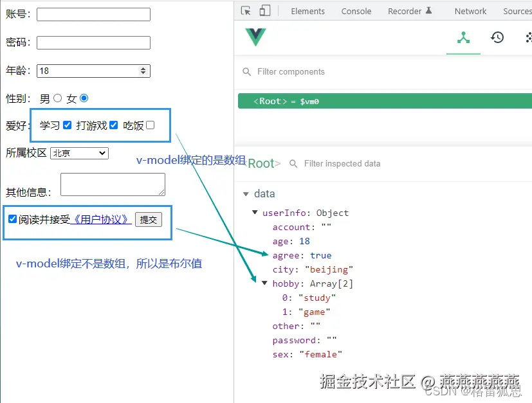Switch to the Console tab

pos(356,11)
